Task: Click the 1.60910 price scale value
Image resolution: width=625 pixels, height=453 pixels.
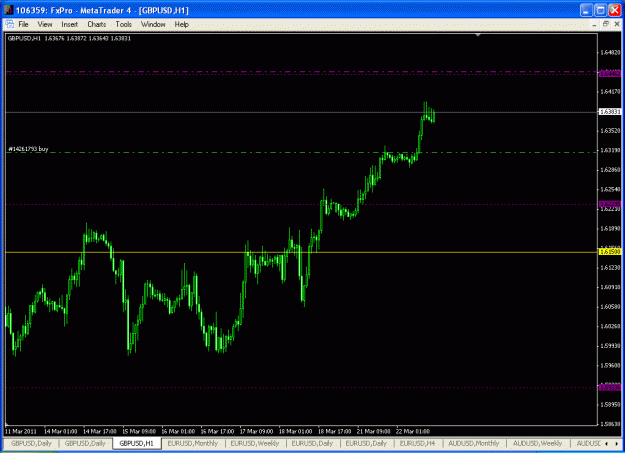Action: [x=610, y=287]
